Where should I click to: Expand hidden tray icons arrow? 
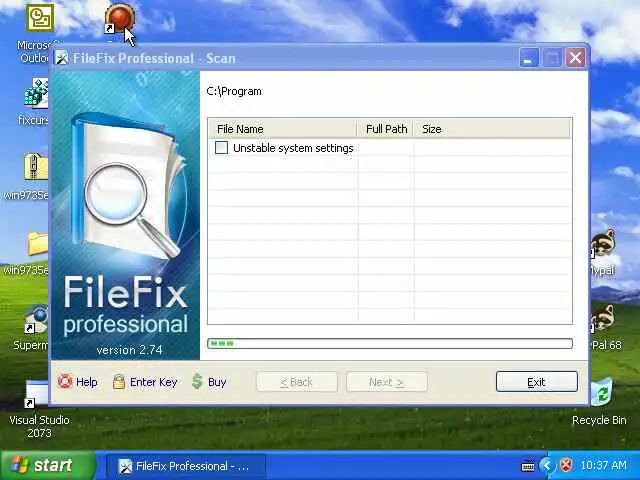(547, 465)
